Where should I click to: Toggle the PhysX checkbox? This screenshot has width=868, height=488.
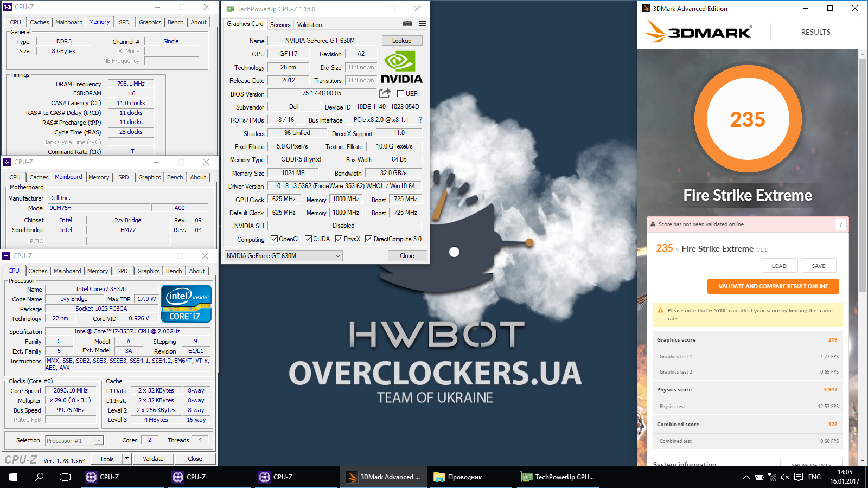click(x=339, y=239)
